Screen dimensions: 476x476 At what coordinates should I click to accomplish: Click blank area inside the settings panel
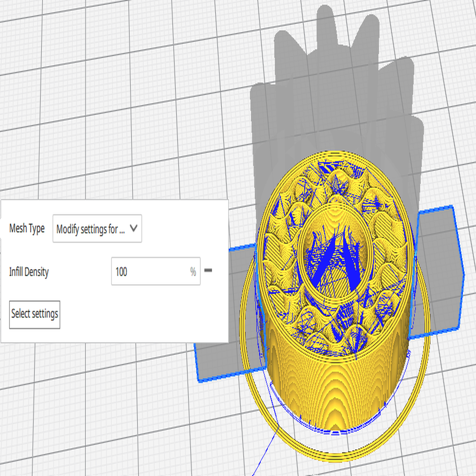(139, 316)
